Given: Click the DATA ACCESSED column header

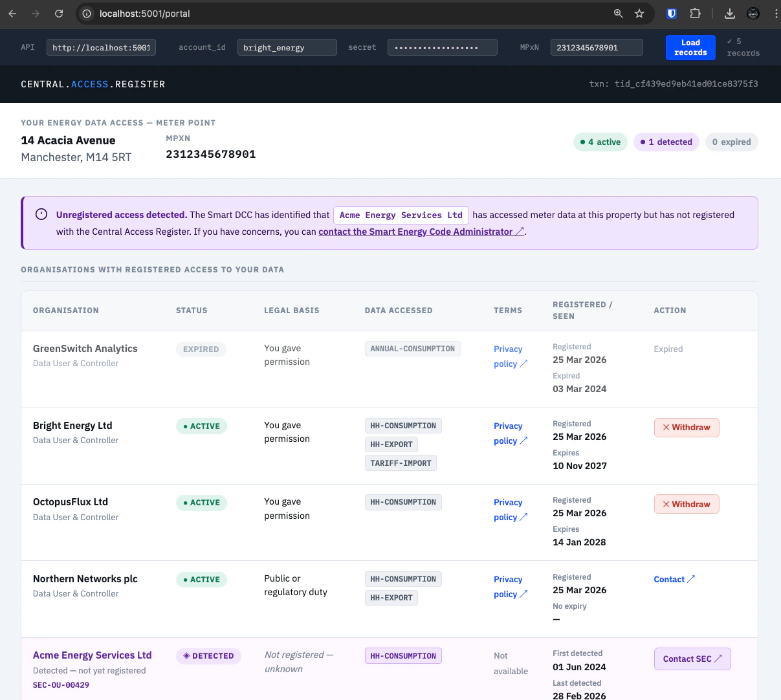Looking at the screenshot, I should click(399, 311).
